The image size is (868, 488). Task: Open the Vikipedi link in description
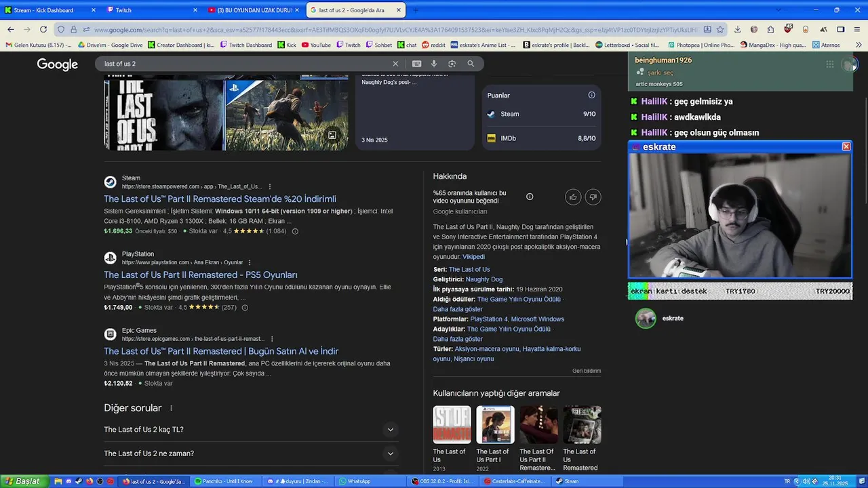473,257
